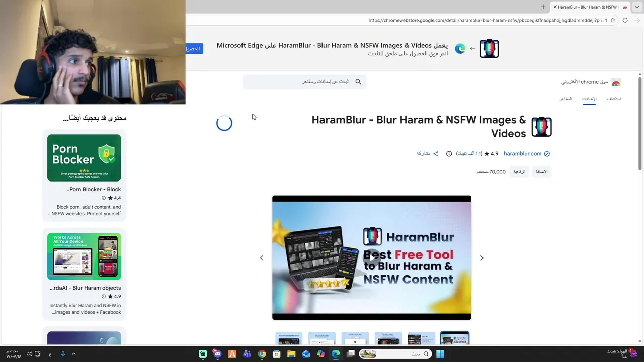Viewport: 644px width, 362px height.
Task: Open the Windows Start menu
Action: 440,354
